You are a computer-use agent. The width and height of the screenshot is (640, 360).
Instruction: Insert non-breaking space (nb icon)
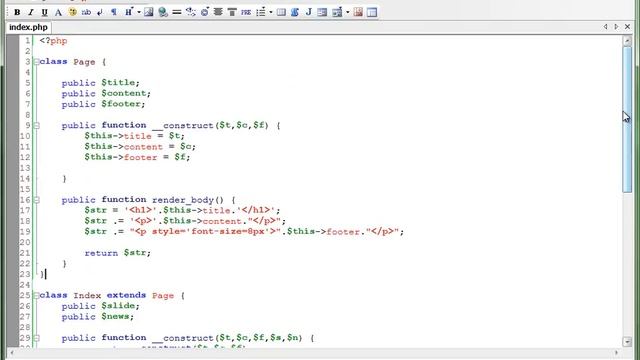point(86,12)
